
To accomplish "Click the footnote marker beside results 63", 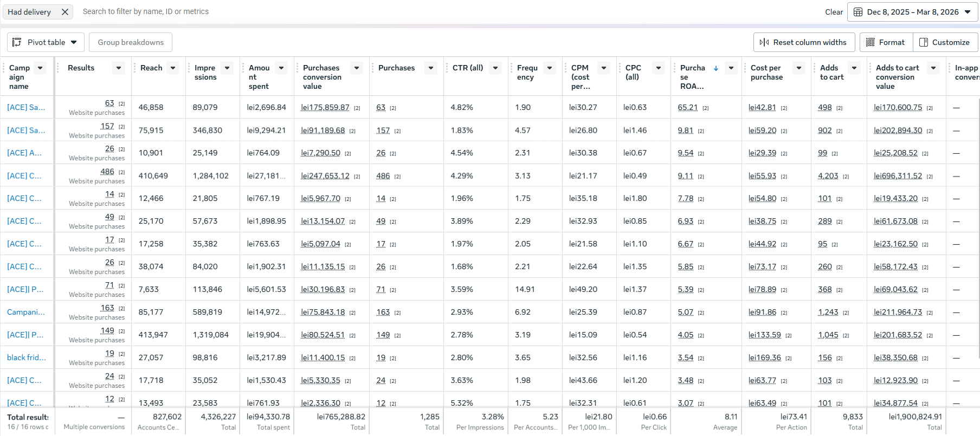I will pos(122,104).
